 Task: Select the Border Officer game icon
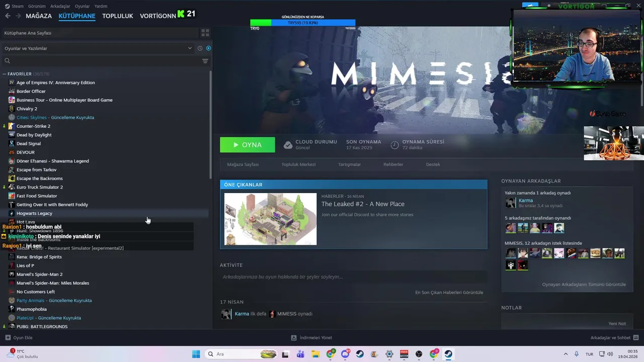tap(12, 91)
